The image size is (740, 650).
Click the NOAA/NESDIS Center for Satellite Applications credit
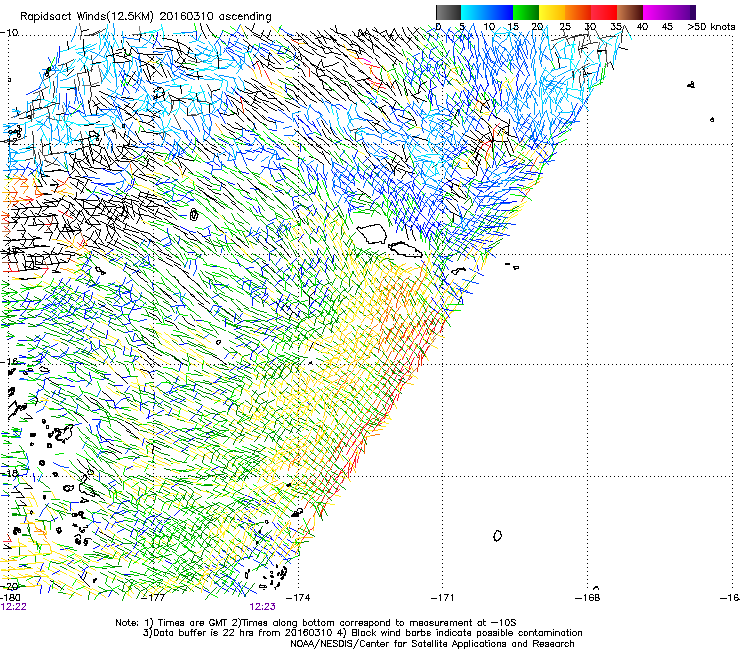pyautogui.click(x=432, y=644)
